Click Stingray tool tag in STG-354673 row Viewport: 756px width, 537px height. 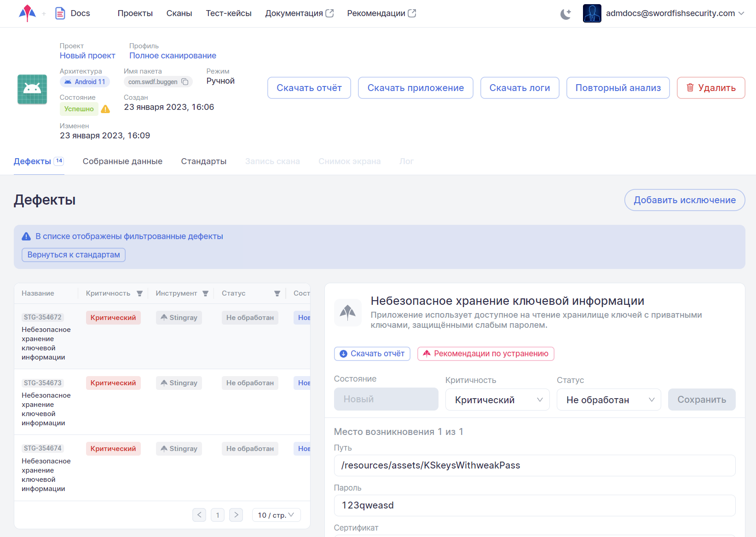179,383
